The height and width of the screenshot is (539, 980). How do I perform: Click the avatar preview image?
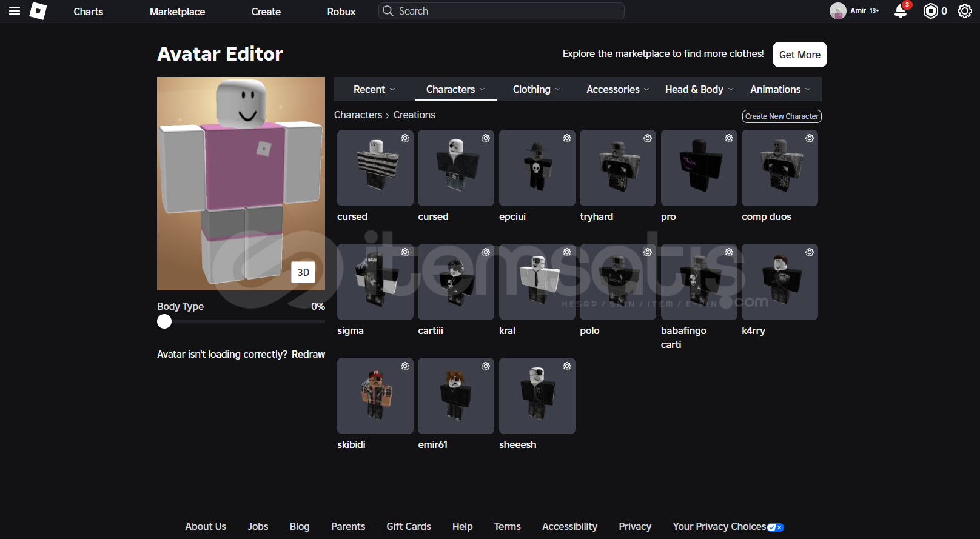click(x=241, y=184)
